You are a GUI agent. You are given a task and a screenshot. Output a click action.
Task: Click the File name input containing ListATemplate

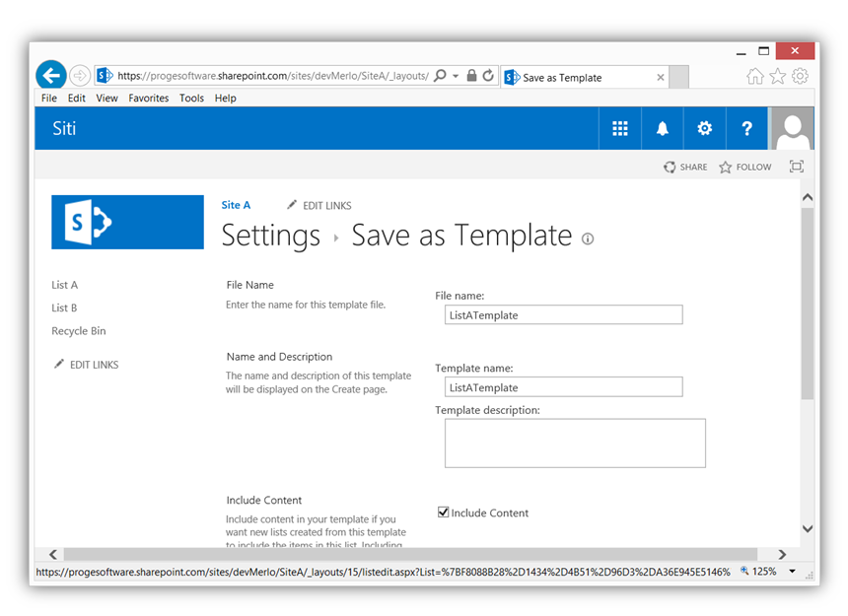(563, 314)
